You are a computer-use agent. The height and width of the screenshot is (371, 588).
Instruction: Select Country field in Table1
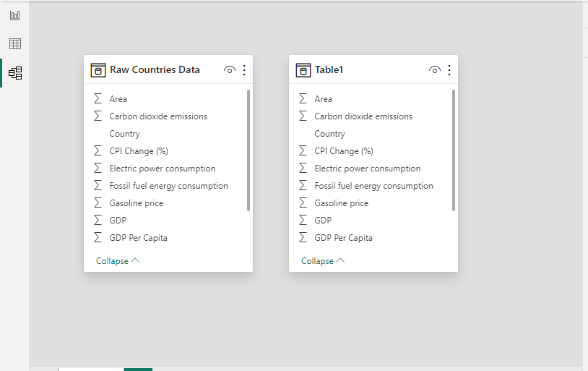point(329,134)
